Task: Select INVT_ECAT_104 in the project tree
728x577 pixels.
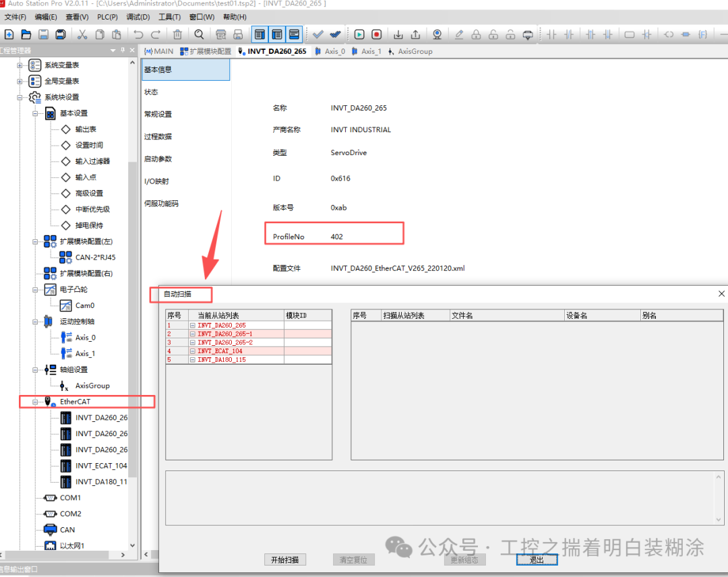Action: click(101, 466)
